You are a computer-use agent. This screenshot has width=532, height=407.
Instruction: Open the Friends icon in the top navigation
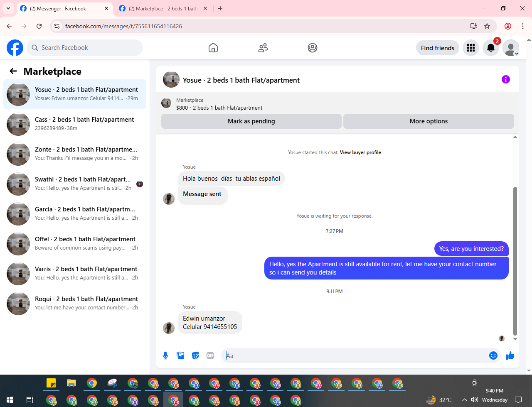point(263,48)
